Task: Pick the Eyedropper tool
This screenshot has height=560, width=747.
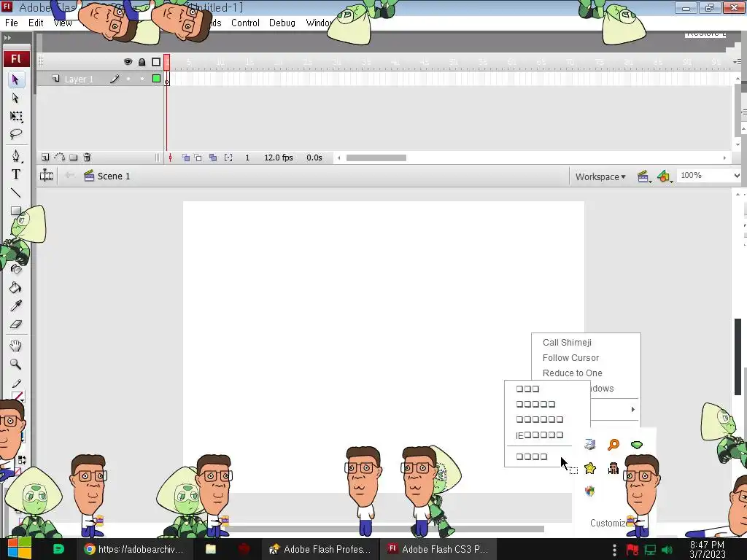Action: (16, 306)
